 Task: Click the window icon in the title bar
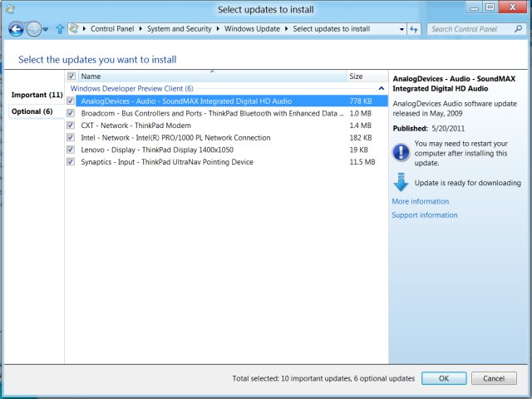point(9,9)
